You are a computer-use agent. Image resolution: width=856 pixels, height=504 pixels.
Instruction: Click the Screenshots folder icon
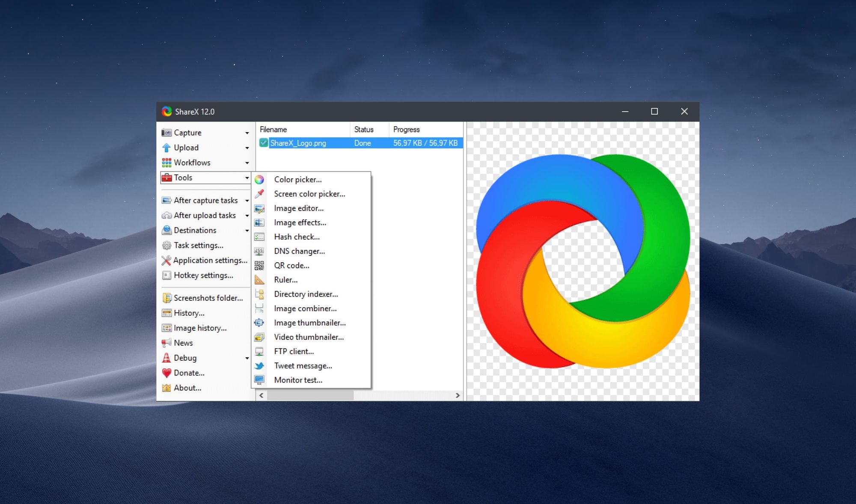166,298
